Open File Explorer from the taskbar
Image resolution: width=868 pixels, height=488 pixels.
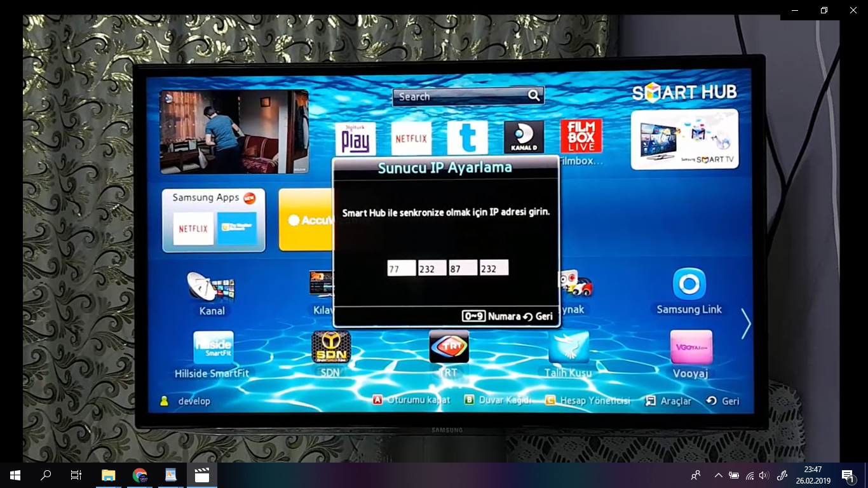tap(109, 475)
